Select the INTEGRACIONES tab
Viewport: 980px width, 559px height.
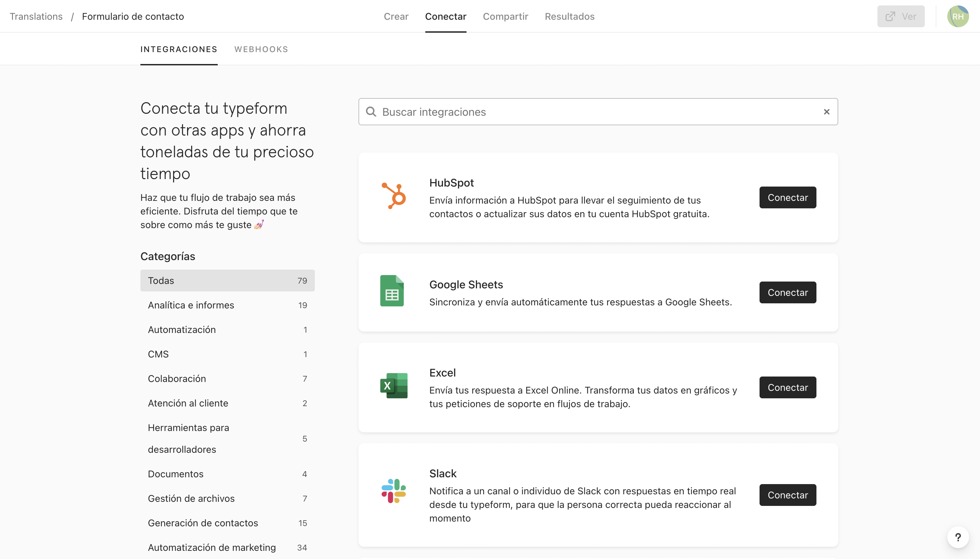179,49
